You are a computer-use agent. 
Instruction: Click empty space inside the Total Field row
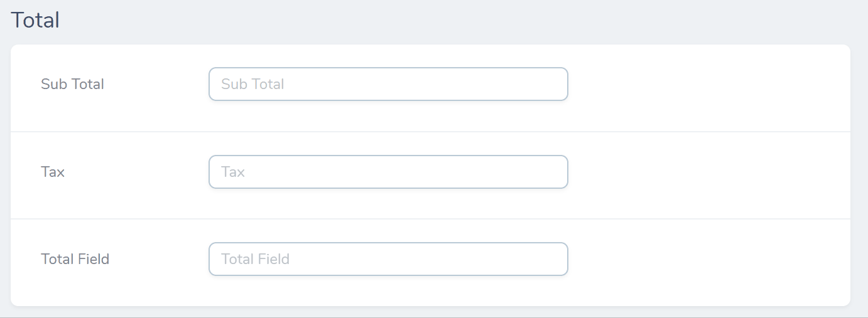pyautogui.click(x=703, y=262)
